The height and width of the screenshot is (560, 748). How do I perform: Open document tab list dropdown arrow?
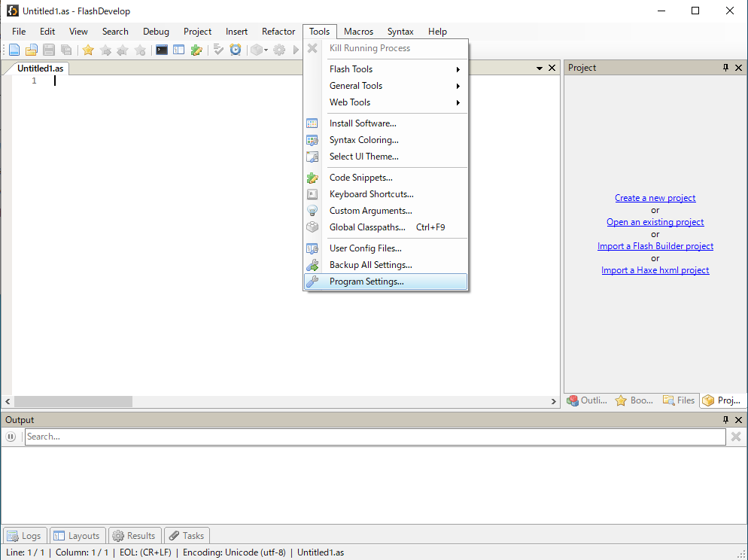coord(540,68)
